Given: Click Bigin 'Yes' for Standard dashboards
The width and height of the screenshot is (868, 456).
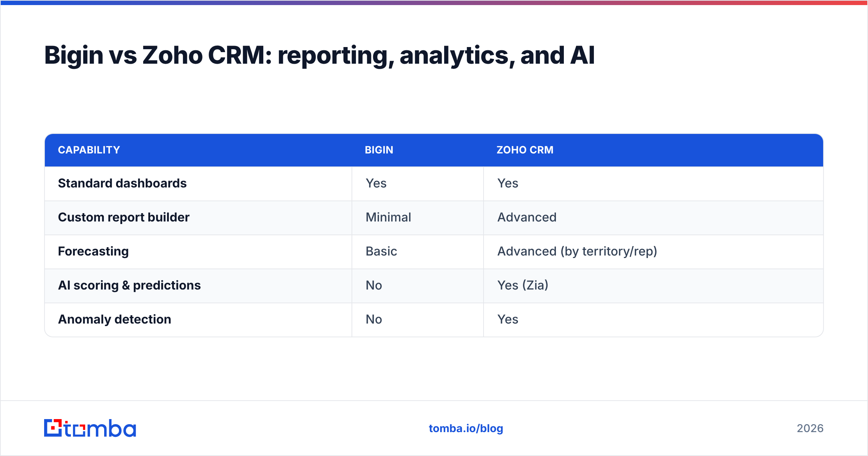Looking at the screenshot, I should tap(376, 183).
